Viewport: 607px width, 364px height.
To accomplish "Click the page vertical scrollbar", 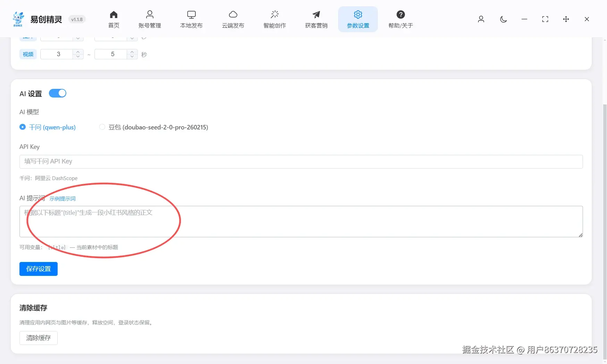I will [x=605, y=232].
